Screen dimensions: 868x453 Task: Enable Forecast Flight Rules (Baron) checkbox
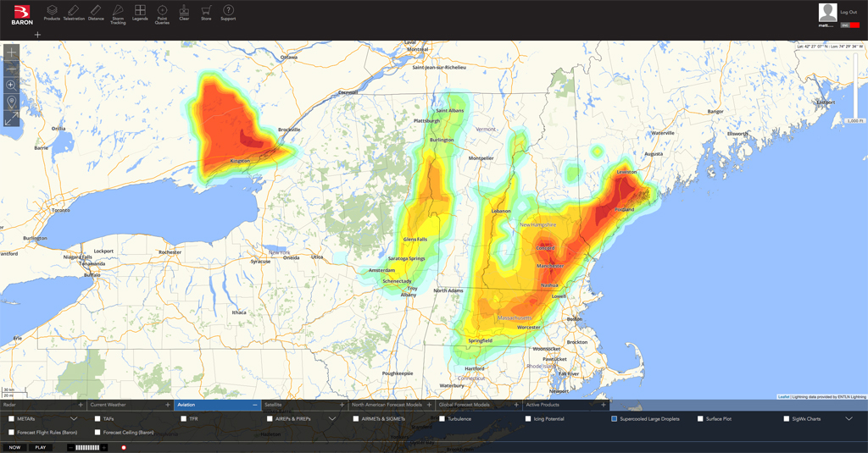pyautogui.click(x=11, y=432)
